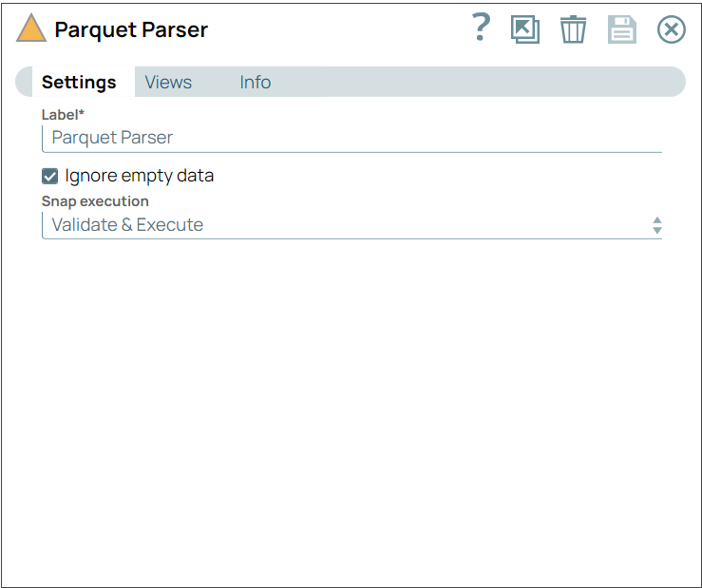
Task: Open help for the Parquet Parser snap
Action: click(x=481, y=28)
